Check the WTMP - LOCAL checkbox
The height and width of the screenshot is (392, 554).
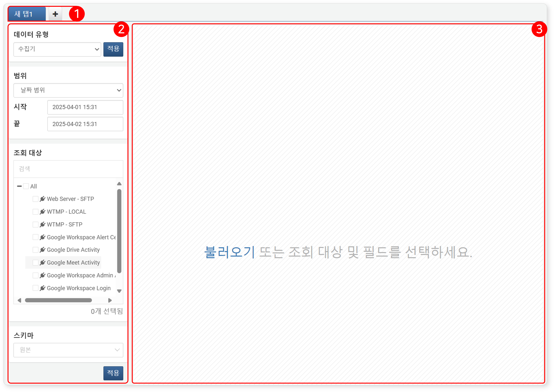(x=35, y=212)
